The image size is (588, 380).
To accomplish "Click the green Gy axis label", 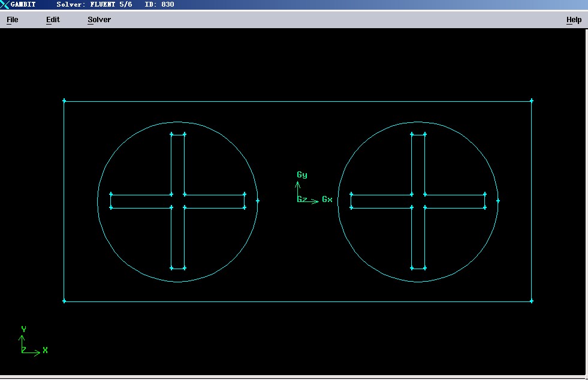I will tap(301, 175).
